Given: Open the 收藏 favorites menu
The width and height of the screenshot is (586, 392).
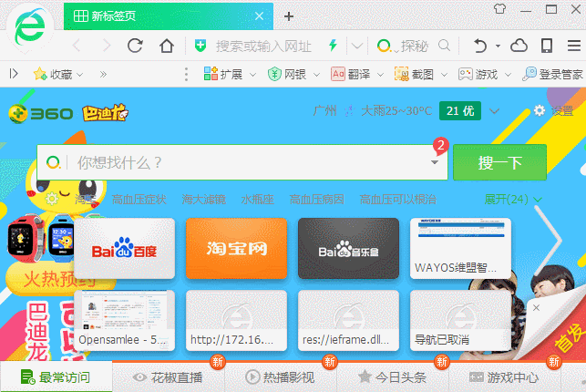Looking at the screenshot, I should [58, 74].
